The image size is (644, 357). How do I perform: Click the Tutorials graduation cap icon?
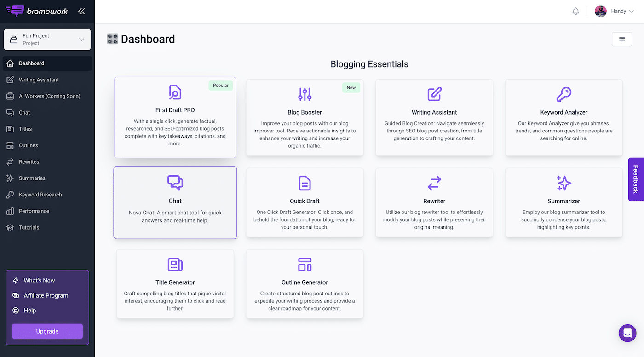coord(10,228)
